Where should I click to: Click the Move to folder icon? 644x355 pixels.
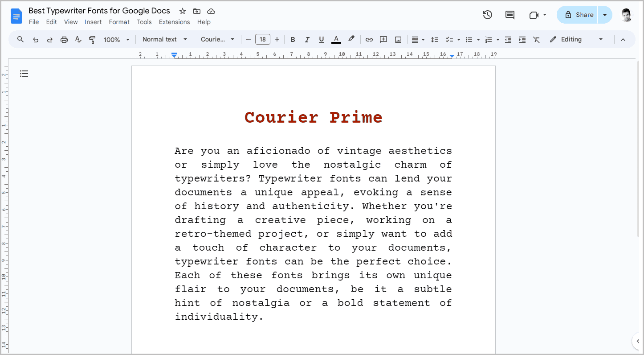(x=197, y=11)
